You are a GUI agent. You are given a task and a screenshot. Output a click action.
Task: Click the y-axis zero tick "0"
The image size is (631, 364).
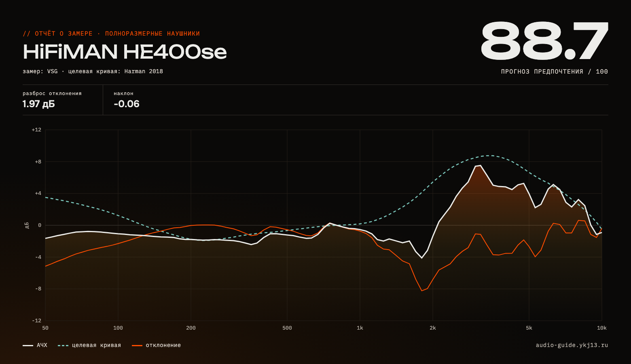point(40,225)
